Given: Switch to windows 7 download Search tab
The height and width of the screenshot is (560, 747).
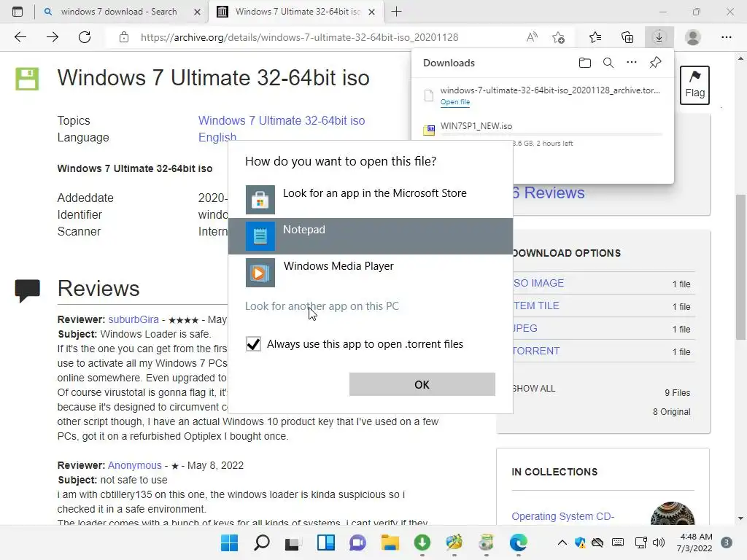Looking at the screenshot, I should [x=119, y=12].
